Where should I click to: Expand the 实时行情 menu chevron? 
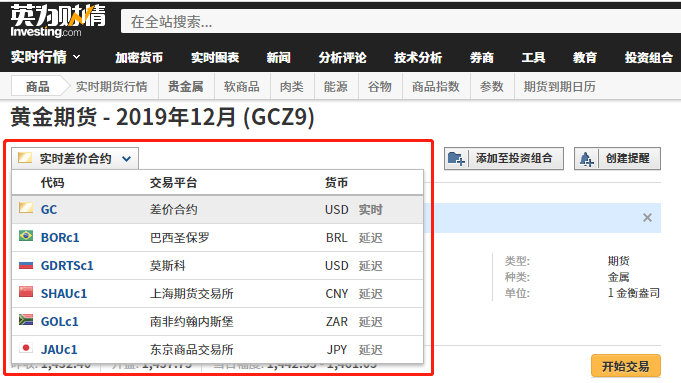77,57
